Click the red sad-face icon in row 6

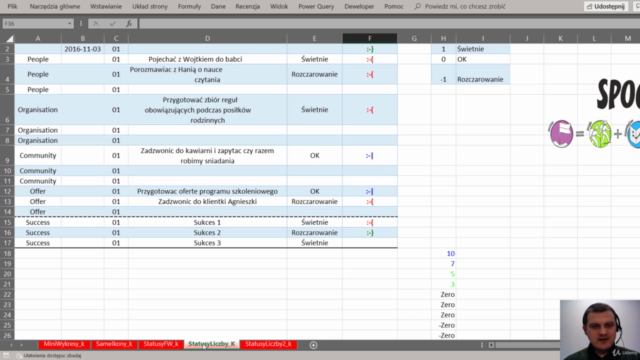(x=370, y=110)
